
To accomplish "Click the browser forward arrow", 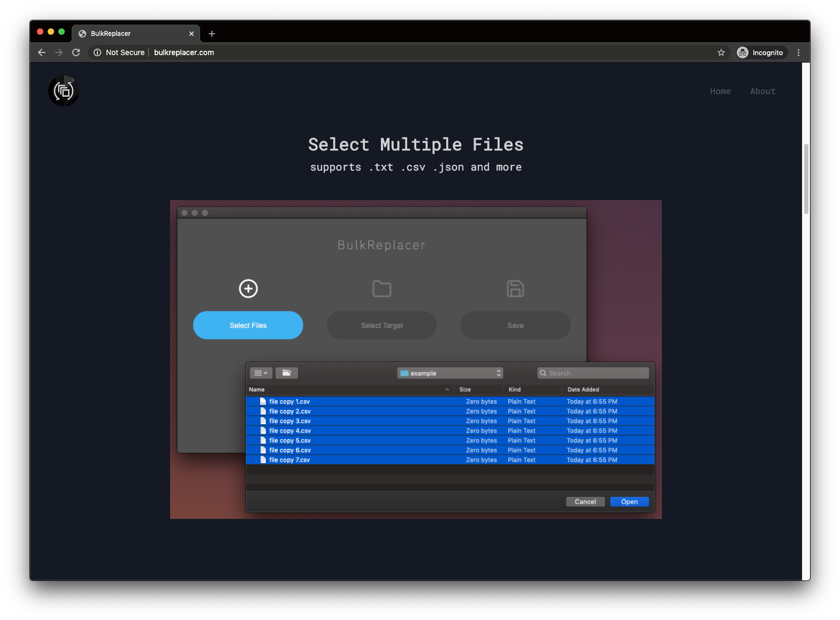I will (x=59, y=52).
